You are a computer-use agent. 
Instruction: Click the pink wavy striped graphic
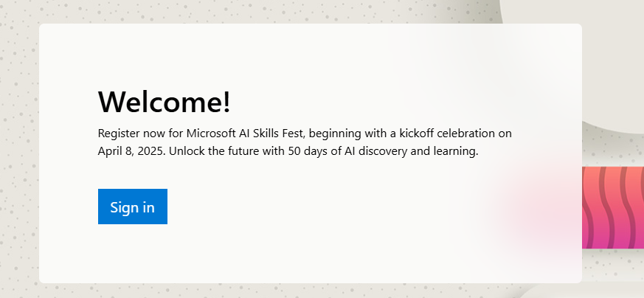tap(613, 207)
